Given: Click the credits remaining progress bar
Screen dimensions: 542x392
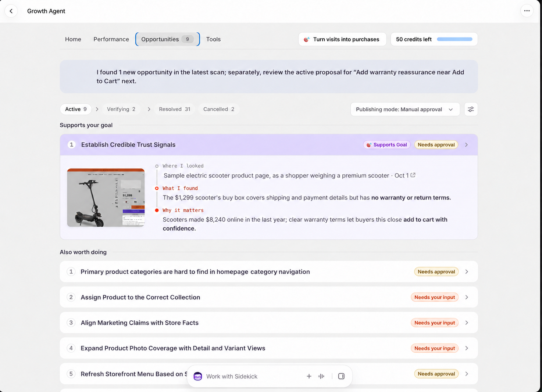Looking at the screenshot, I should 454,39.
